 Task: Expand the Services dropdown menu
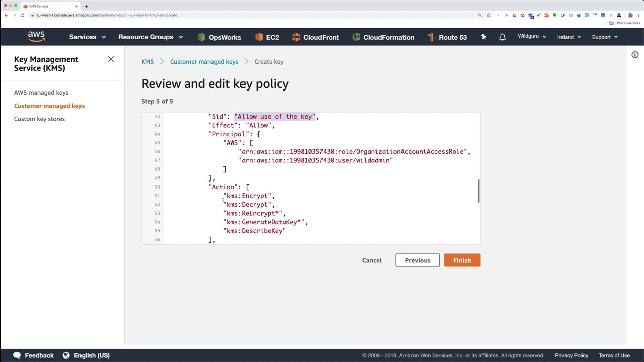click(x=87, y=37)
